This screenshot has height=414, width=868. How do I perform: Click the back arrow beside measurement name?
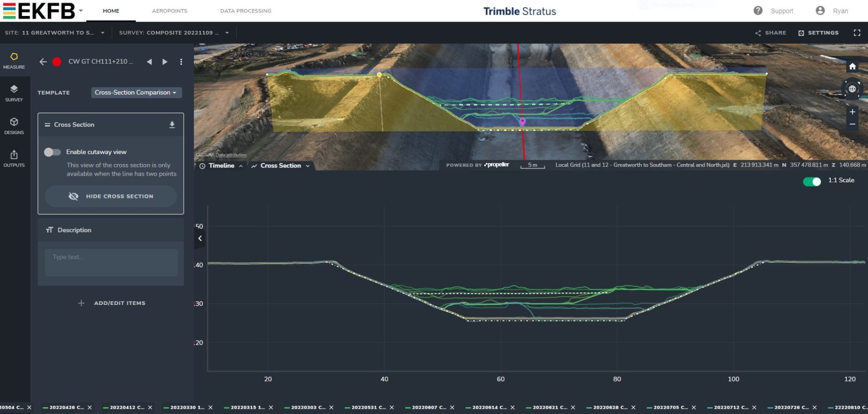(43, 62)
